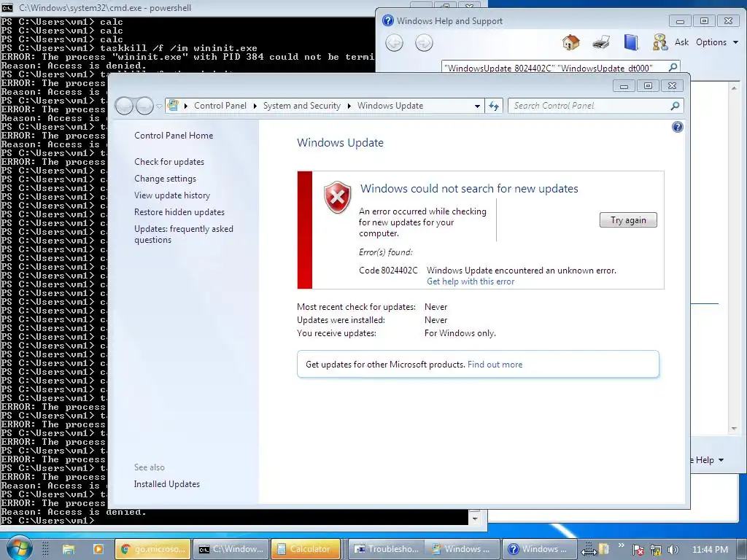Click the red shield error icon
Screen dimensions: 747x560
pyautogui.click(x=337, y=197)
